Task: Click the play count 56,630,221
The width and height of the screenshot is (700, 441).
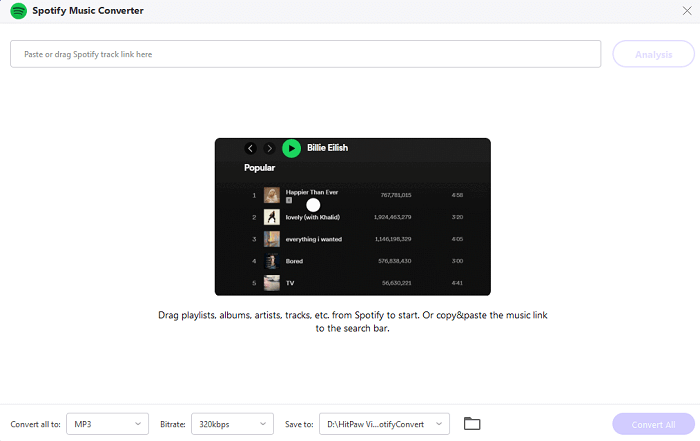Action: (x=396, y=283)
